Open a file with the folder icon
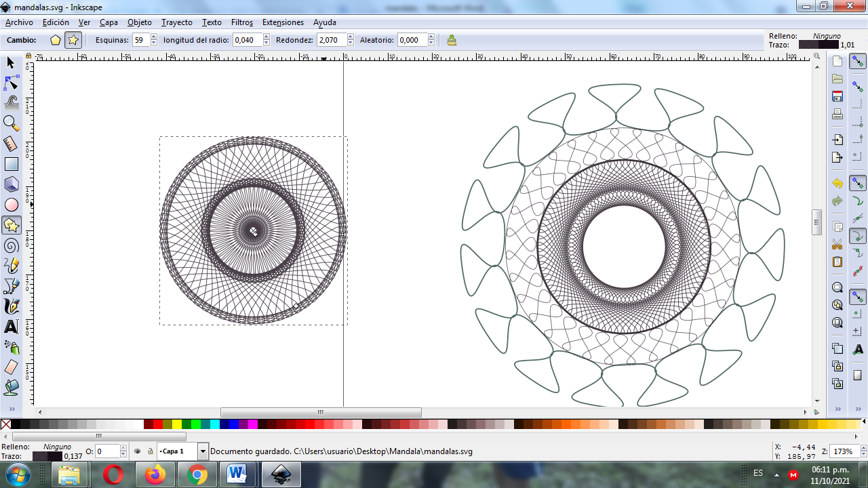This screenshot has width=868, height=488. pos(837,79)
